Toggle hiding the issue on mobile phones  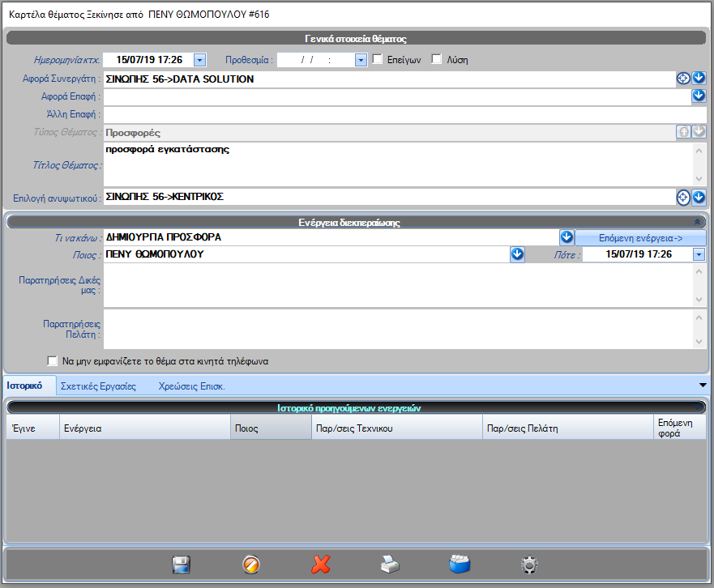(53, 361)
